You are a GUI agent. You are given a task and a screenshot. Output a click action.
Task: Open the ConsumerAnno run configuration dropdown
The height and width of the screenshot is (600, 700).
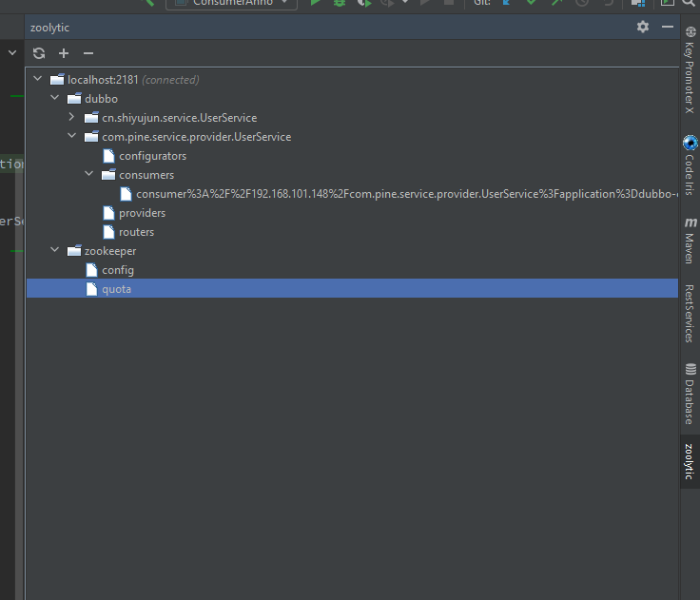(231, 3)
